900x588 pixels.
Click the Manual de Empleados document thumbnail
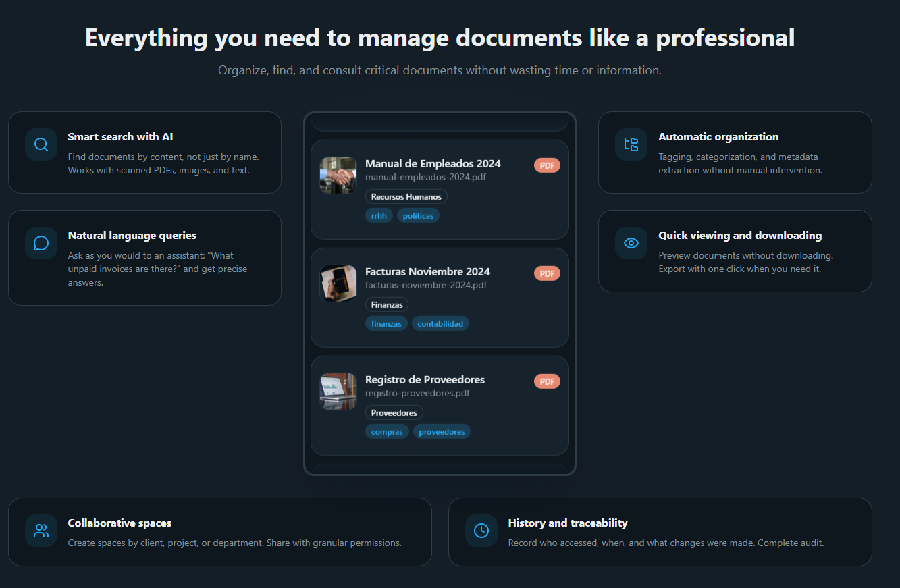pyautogui.click(x=338, y=175)
